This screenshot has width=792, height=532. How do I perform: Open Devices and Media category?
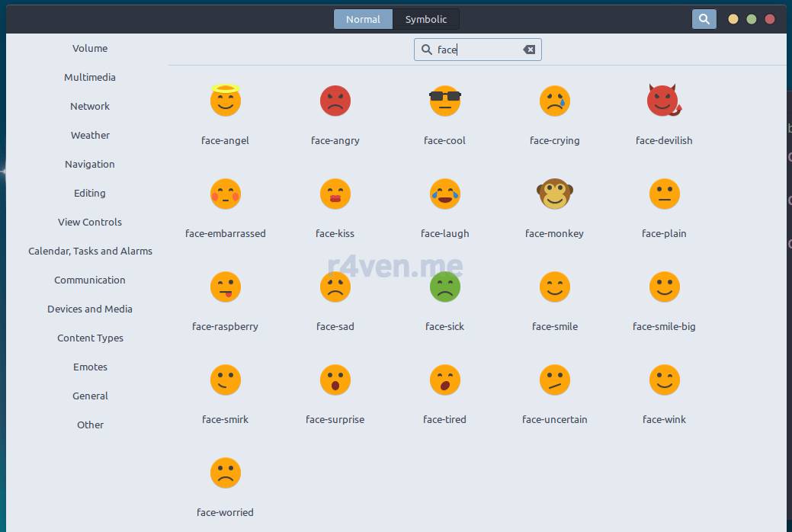pos(90,309)
